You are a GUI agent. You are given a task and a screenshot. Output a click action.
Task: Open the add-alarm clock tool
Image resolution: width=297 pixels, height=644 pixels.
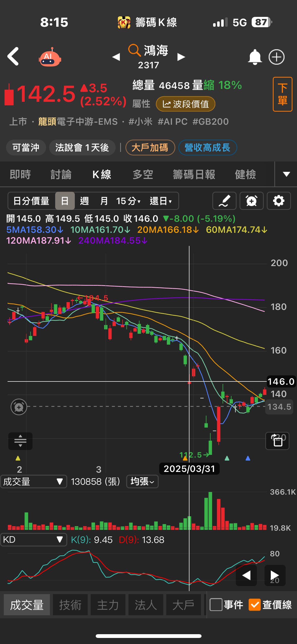coord(251,201)
